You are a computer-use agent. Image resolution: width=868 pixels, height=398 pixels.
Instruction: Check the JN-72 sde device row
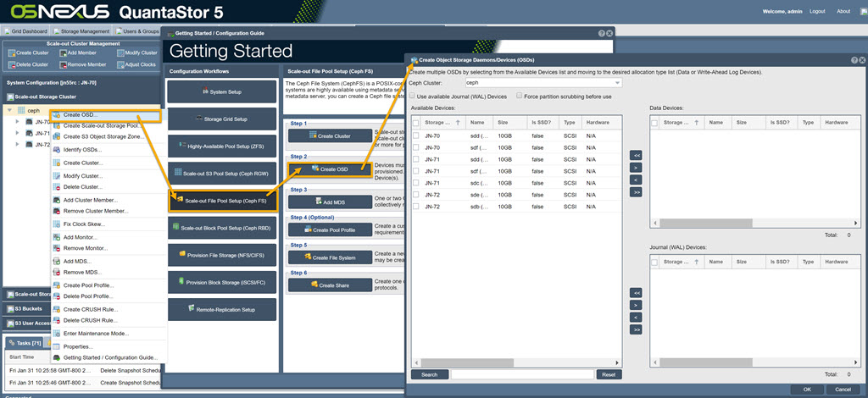pos(416,195)
